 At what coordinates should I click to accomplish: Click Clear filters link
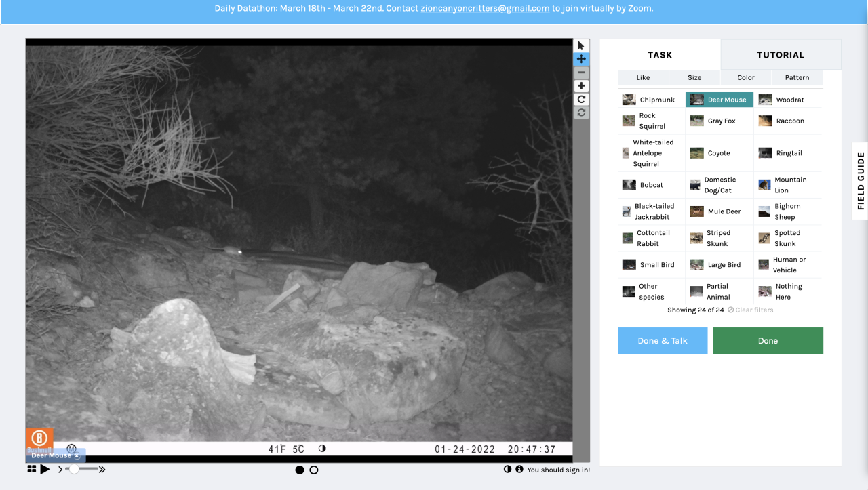751,310
